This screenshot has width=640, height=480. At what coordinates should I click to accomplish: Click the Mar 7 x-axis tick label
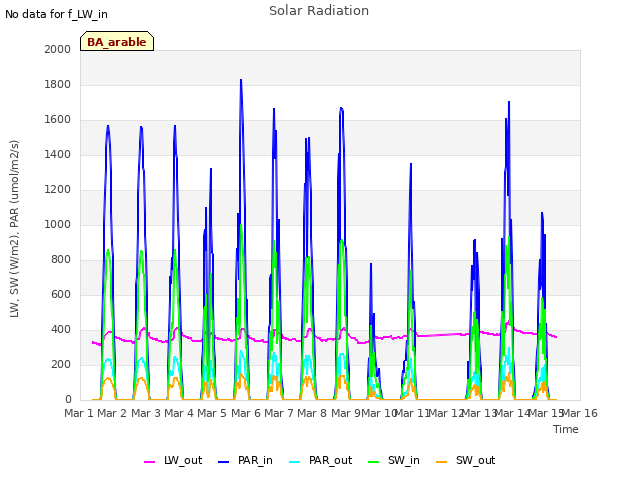tap(279, 413)
